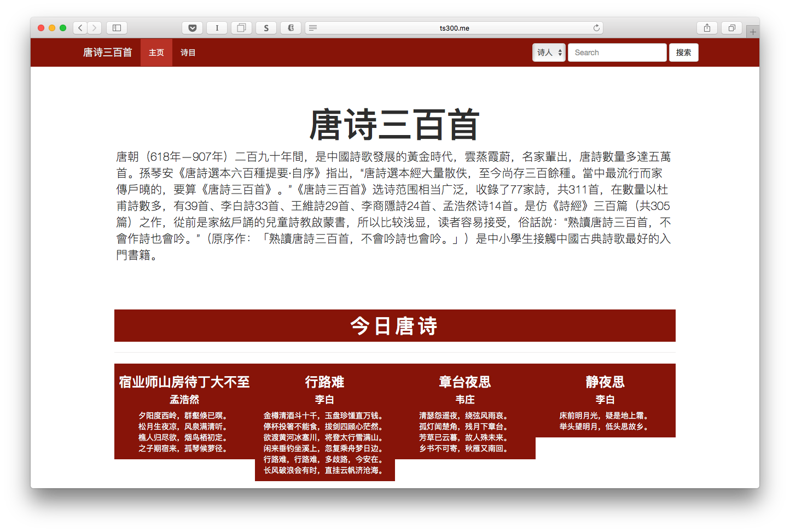This screenshot has width=790, height=532.
Task: Open the 唐诗三百首 brand link
Action: tap(108, 52)
